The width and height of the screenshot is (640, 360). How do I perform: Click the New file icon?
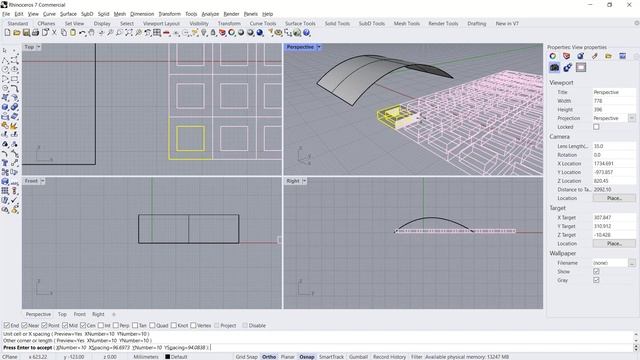pyautogui.click(x=7, y=33)
